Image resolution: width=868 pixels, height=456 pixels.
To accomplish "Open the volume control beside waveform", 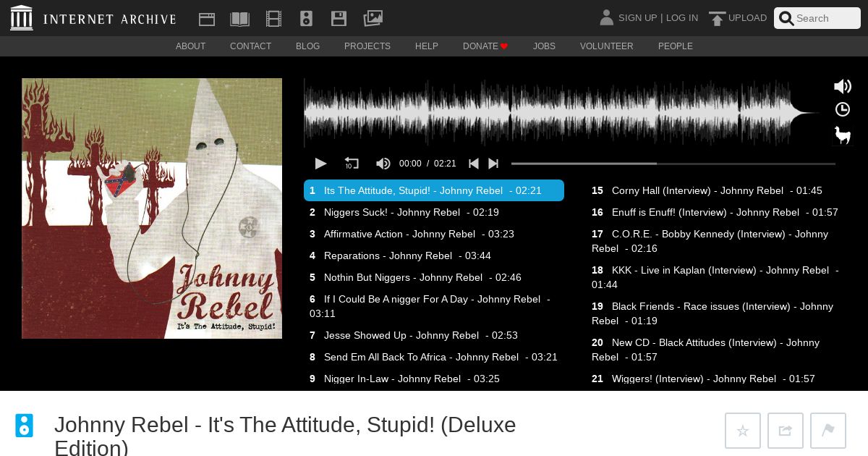I will (x=843, y=87).
